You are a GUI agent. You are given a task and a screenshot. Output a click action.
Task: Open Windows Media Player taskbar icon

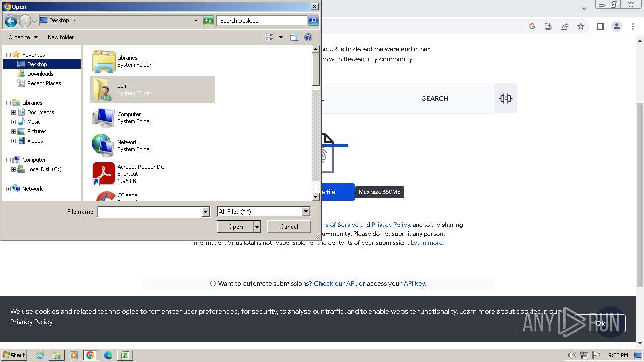[x=74, y=355]
